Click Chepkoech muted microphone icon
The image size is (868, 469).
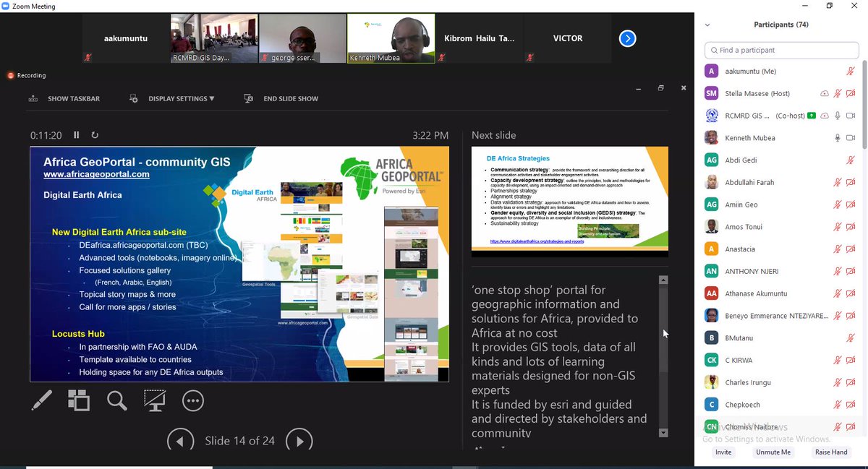(838, 405)
